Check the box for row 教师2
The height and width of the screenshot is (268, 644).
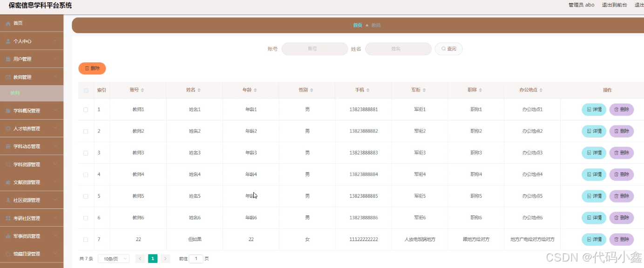point(86,132)
